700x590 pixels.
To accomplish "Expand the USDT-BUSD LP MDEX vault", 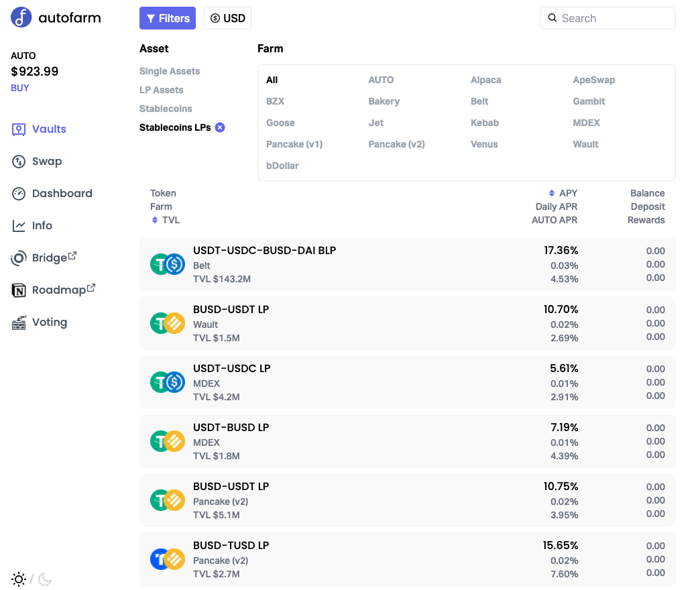I will 407,441.
